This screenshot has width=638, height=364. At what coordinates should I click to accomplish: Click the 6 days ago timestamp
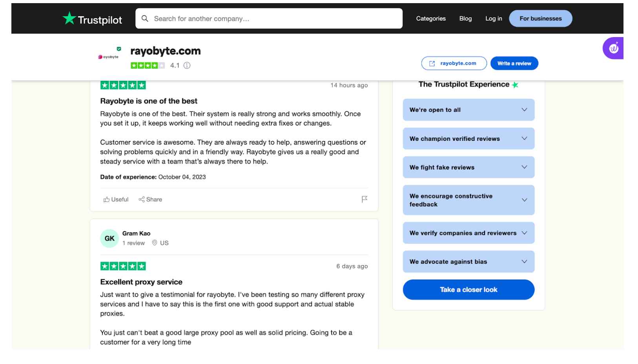coord(352,266)
